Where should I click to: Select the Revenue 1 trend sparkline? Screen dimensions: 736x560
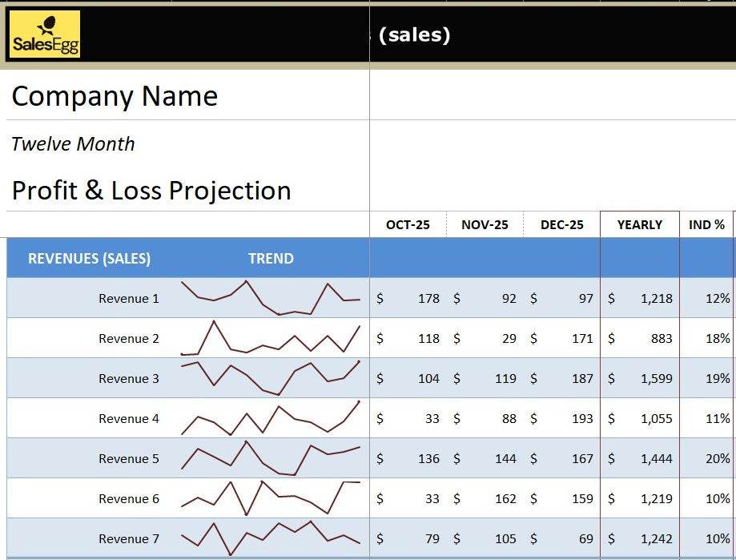pyautogui.click(x=271, y=298)
